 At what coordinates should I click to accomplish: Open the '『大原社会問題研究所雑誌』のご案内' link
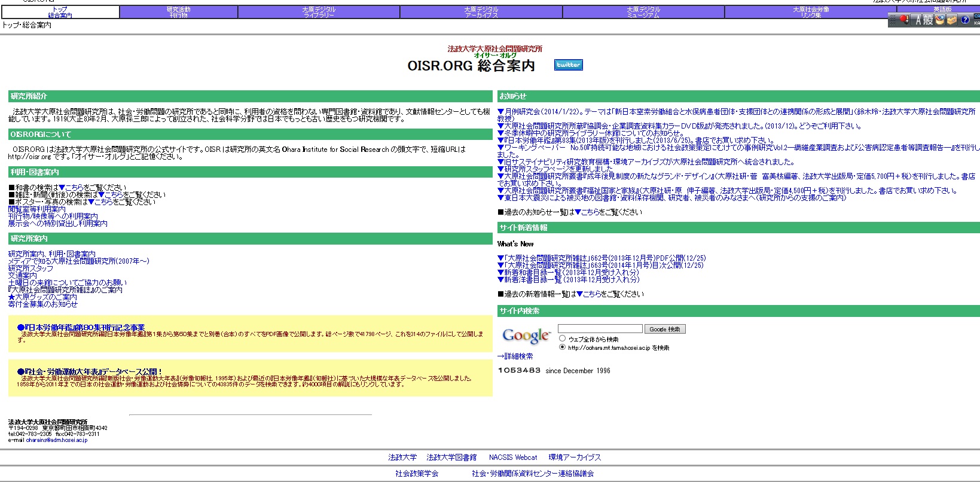(65, 290)
